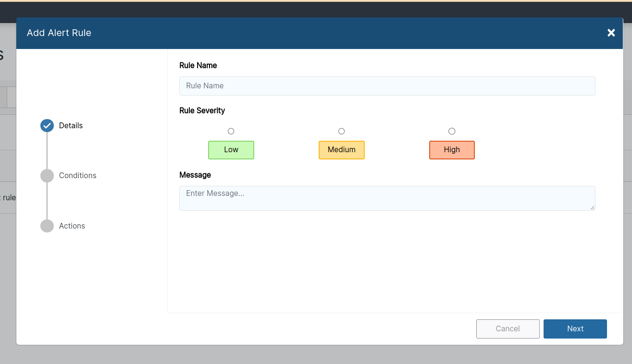The width and height of the screenshot is (632, 364).
Task: Choose the red High severity option
Action: pos(452,150)
